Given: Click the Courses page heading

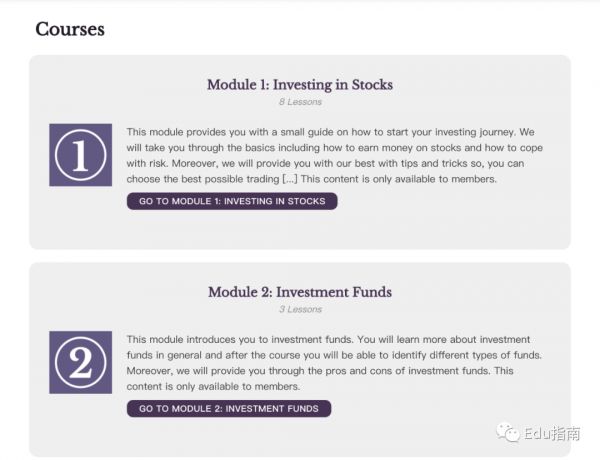Looking at the screenshot, I should coord(70,29).
